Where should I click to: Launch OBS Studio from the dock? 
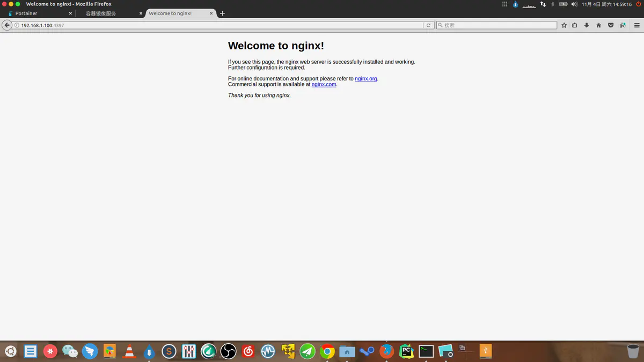229,351
